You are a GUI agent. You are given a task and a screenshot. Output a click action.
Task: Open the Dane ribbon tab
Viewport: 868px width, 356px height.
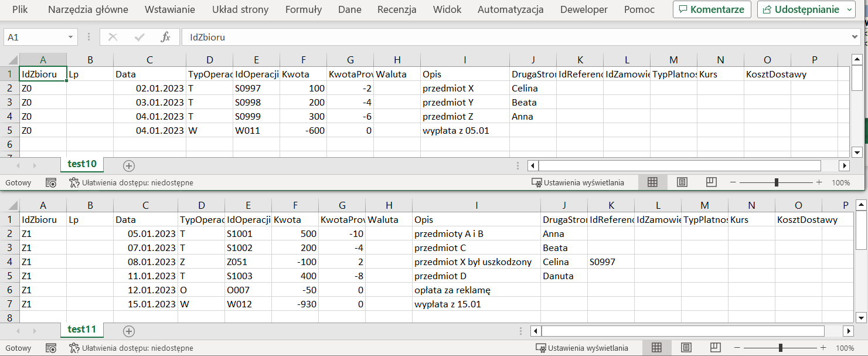point(350,9)
